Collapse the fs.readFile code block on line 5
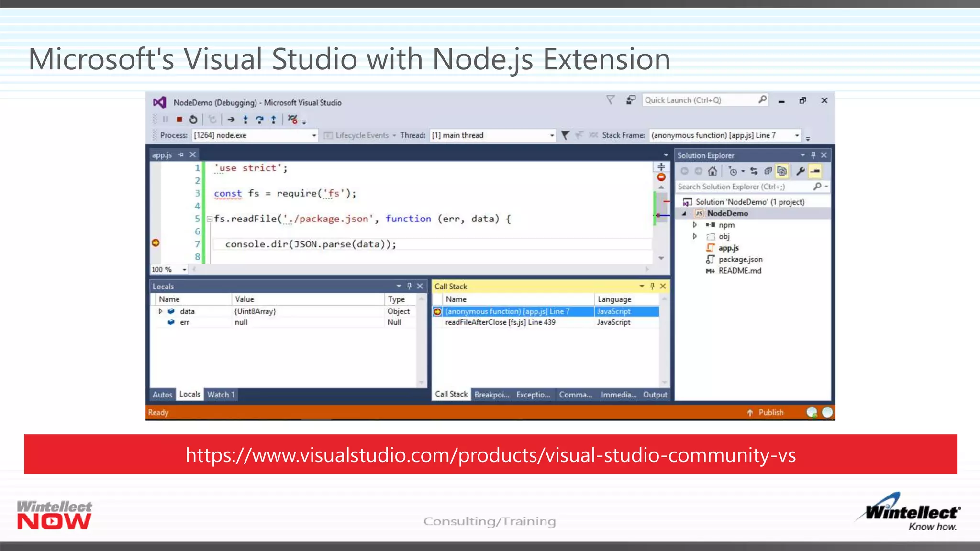 209,219
